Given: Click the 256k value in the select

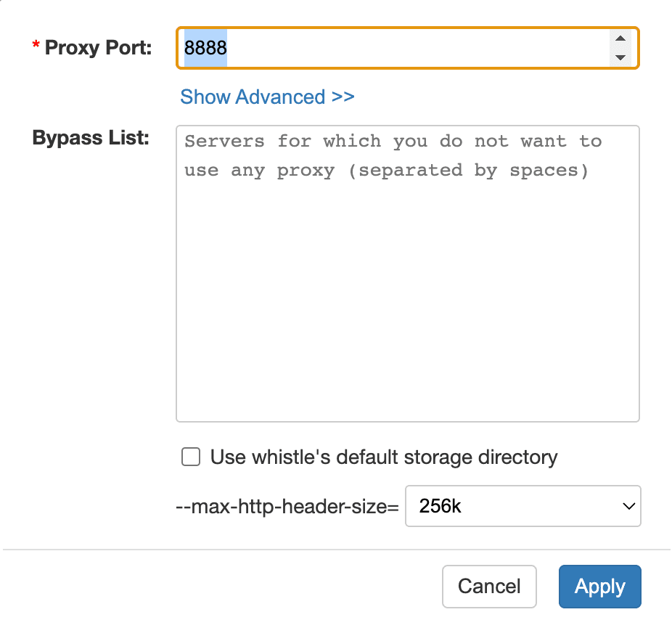Looking at the screenshot, I should point(441,506).
